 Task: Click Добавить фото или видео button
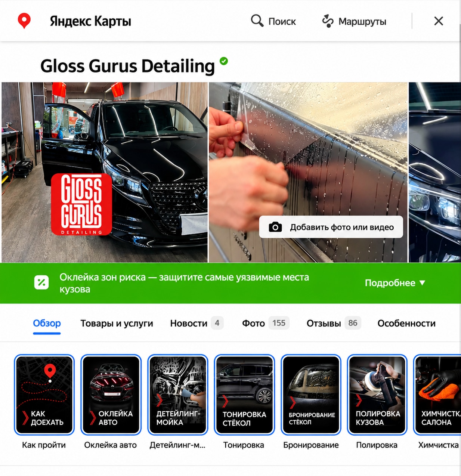coord(331,227)
